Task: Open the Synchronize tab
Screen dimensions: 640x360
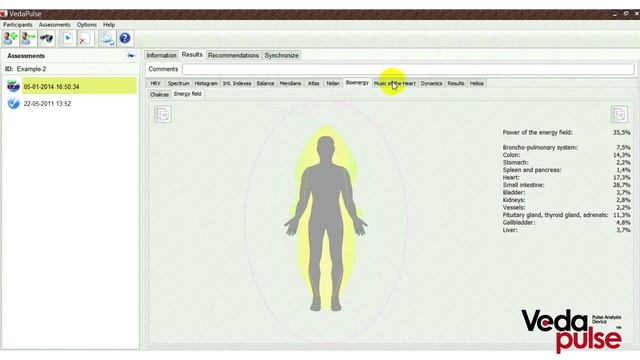Action: 281,55
